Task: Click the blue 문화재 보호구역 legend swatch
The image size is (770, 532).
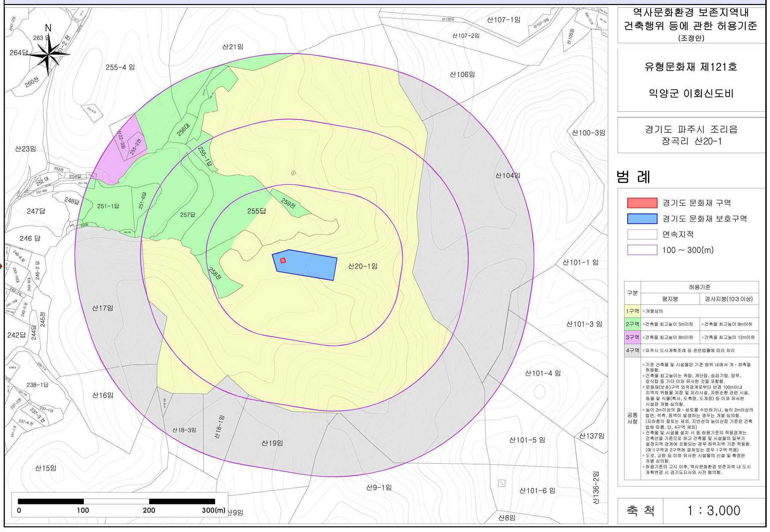Action: (642, 218)
